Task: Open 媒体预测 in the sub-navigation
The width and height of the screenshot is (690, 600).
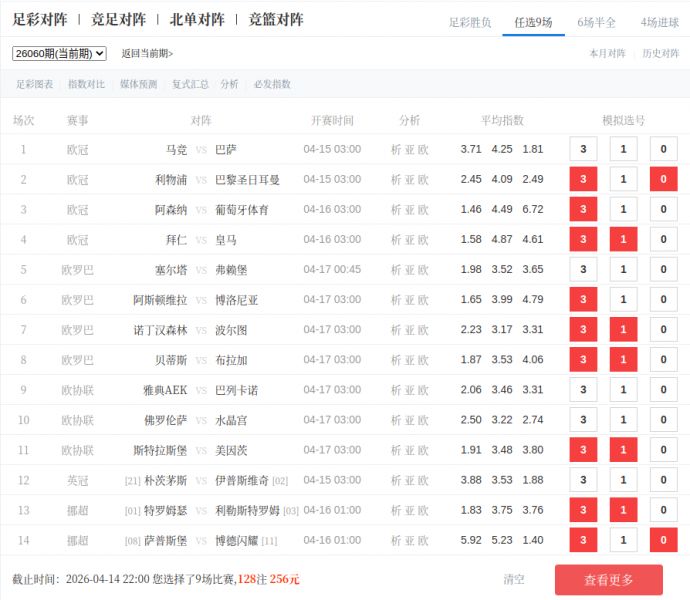Action: pyautogui.click(x=138, y=85)
